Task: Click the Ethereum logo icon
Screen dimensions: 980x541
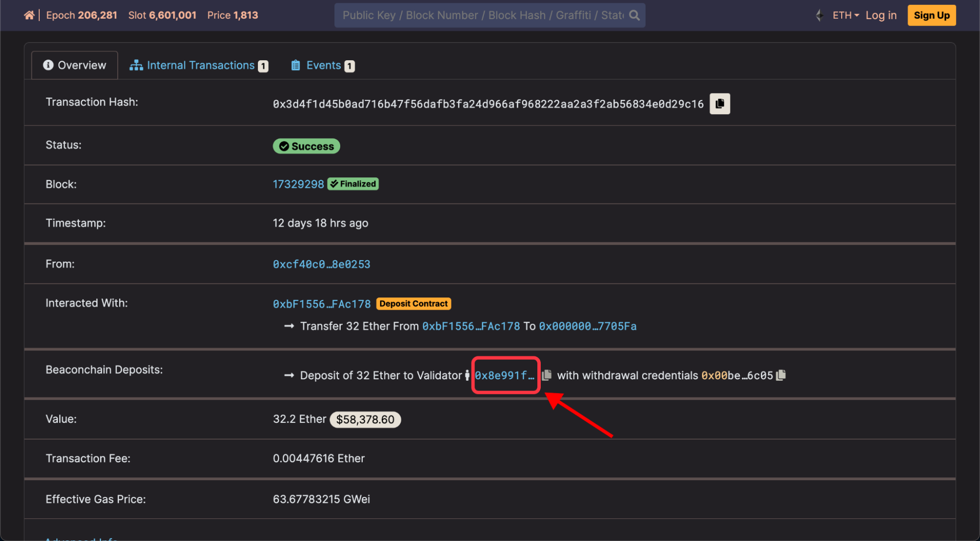Action: click(x=819, y=15)
